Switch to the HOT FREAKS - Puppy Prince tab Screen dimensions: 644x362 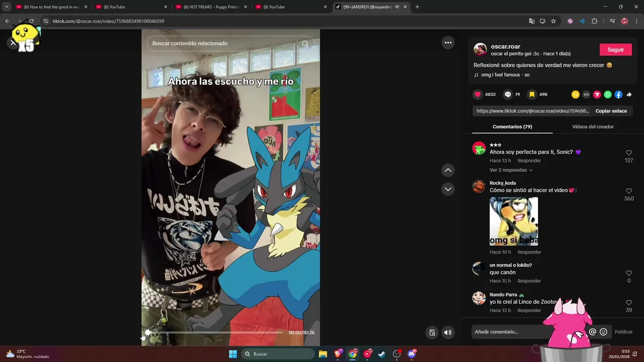tap(211, 7)
